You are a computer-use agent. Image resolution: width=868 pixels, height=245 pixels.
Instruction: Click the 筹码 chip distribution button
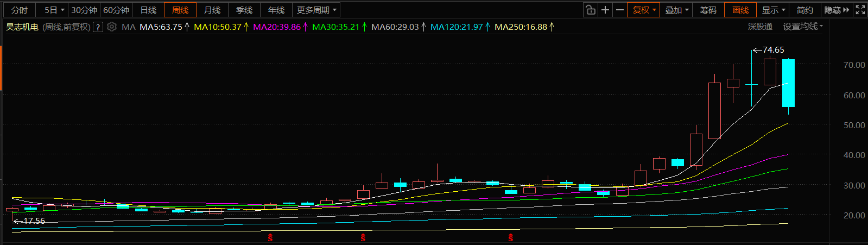[708, 10]
